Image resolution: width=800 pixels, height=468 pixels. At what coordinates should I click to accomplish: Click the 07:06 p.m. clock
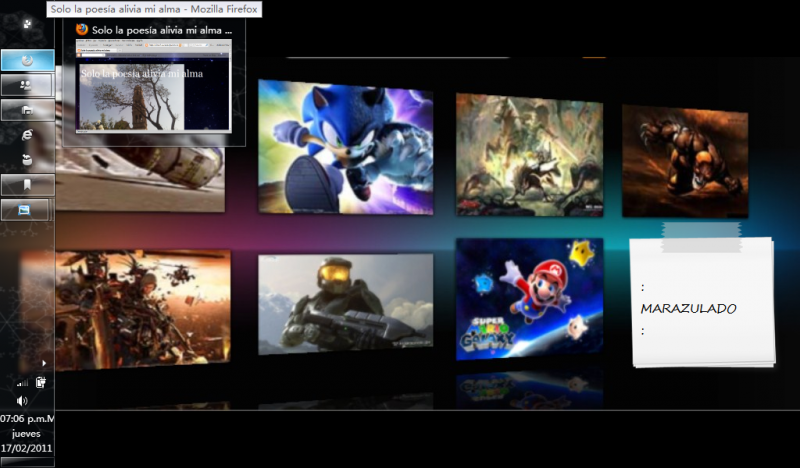click(27, 419)
